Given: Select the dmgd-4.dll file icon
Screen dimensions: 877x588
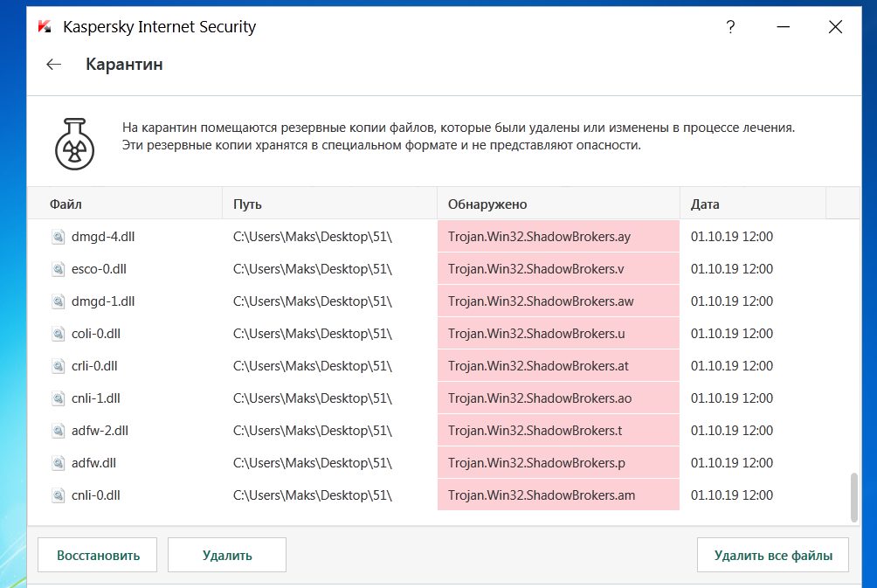Looking at the screenshot, I should (x=59, y=237).
